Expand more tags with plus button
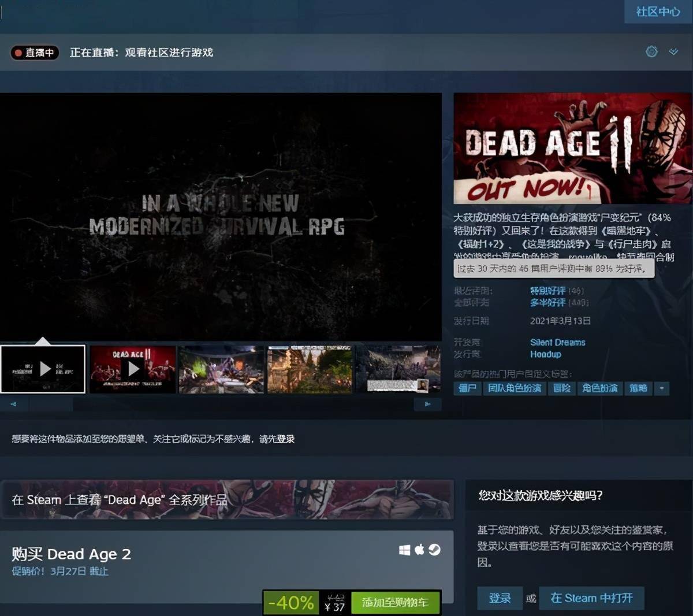Viewport: 693px width, 616px height. pyautogui.click(x=662, y=388)
